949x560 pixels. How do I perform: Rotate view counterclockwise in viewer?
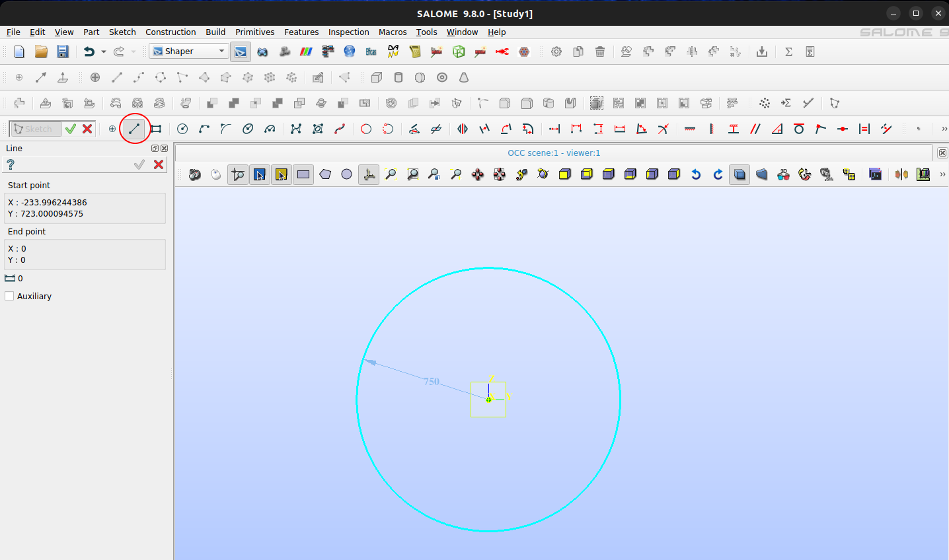696,174
